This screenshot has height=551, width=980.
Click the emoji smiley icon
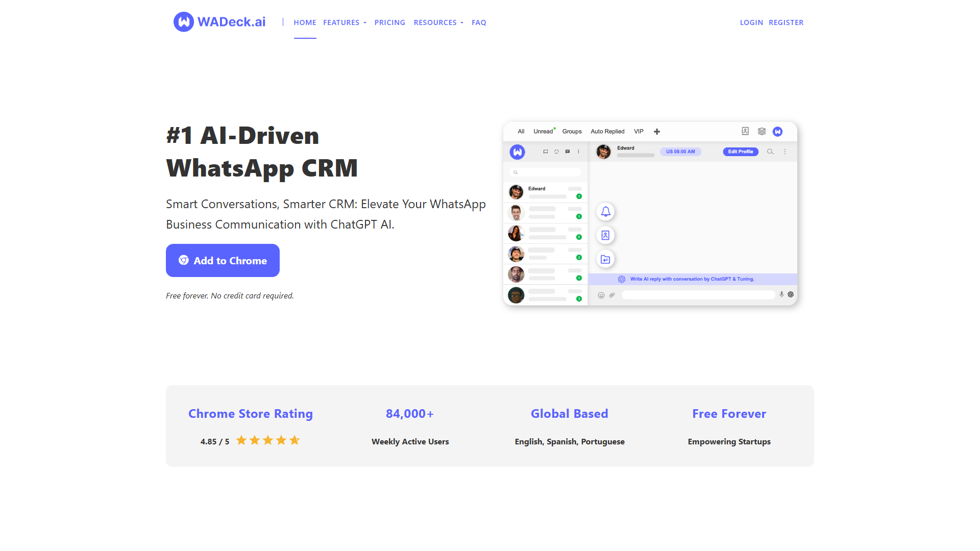[601, 295]
